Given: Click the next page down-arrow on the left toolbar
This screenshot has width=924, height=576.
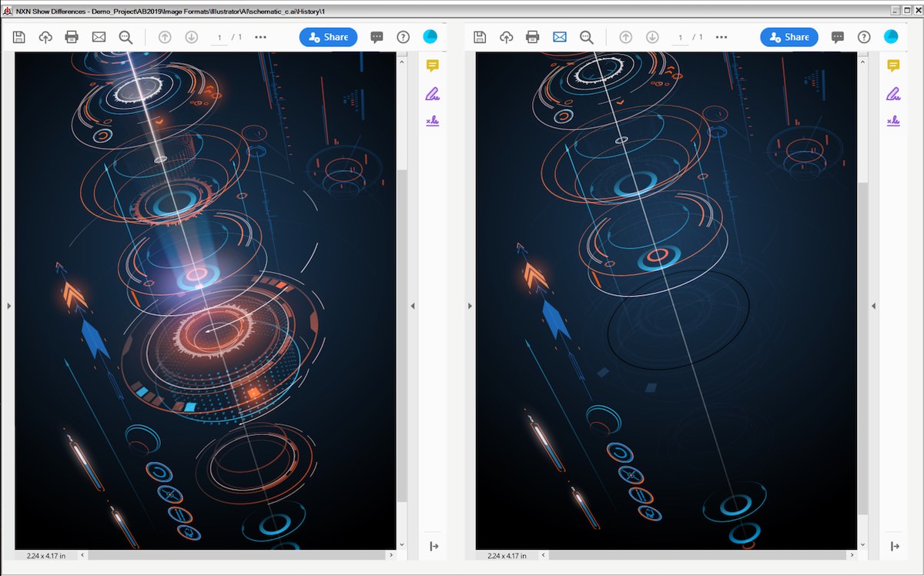Looking at the screenshot, I should [192, 37].
